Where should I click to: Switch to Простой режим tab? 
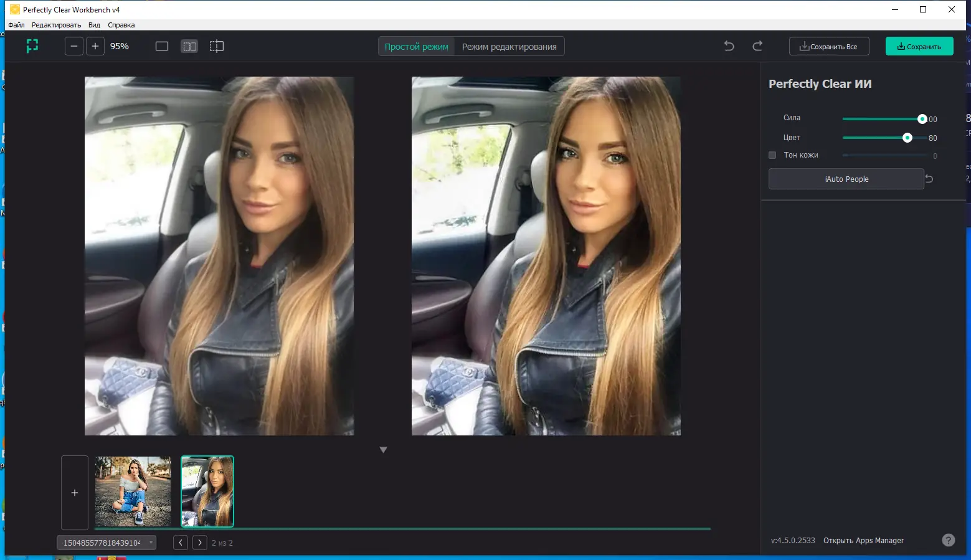pos(417,47)
